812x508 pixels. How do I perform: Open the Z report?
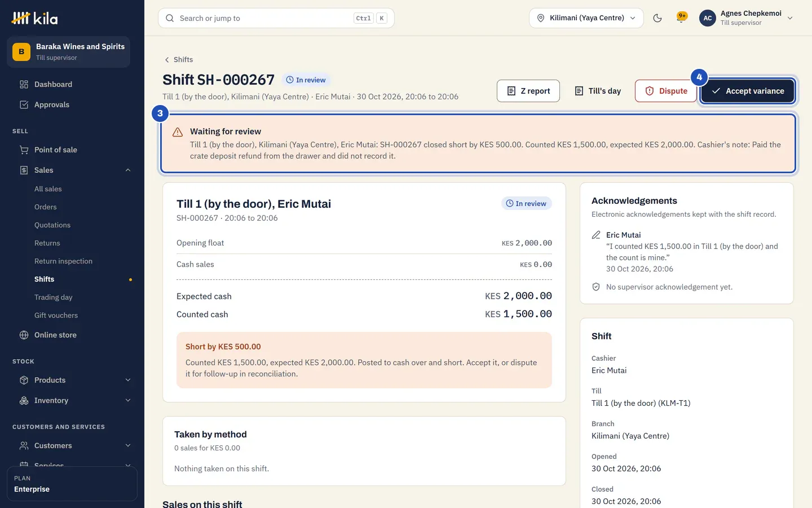pyautogui.click(x=528, y=91)
